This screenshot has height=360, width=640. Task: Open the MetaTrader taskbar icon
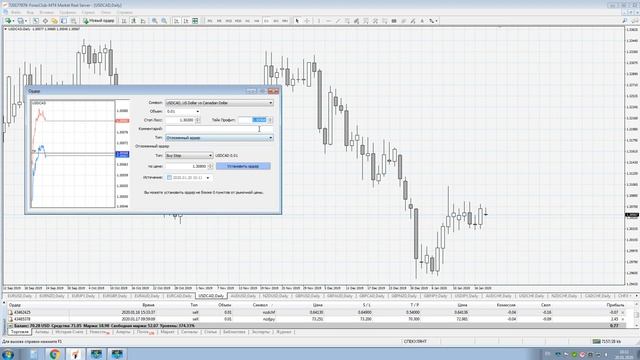(76, 354)
